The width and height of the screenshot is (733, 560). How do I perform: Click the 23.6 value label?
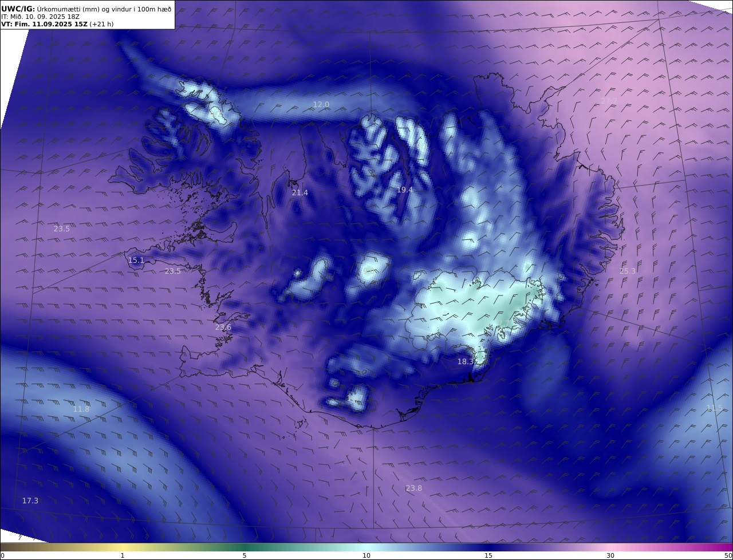[223, 328]
